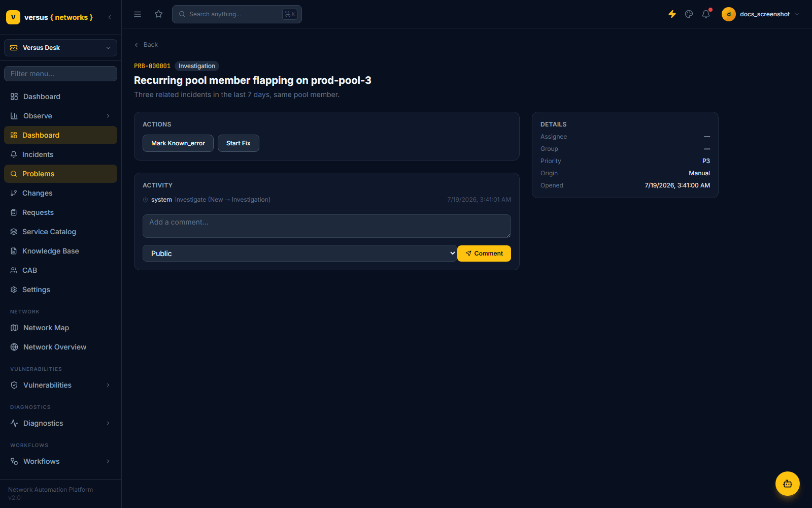
Task: Click the Network Overview globe icon
Action: (x=14, y=347)
